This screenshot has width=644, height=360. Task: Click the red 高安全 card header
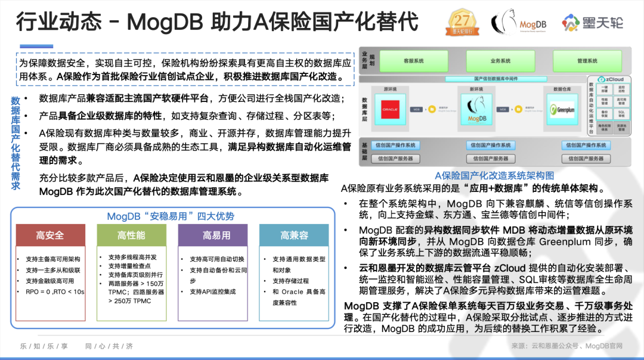[x=51, y=235]
